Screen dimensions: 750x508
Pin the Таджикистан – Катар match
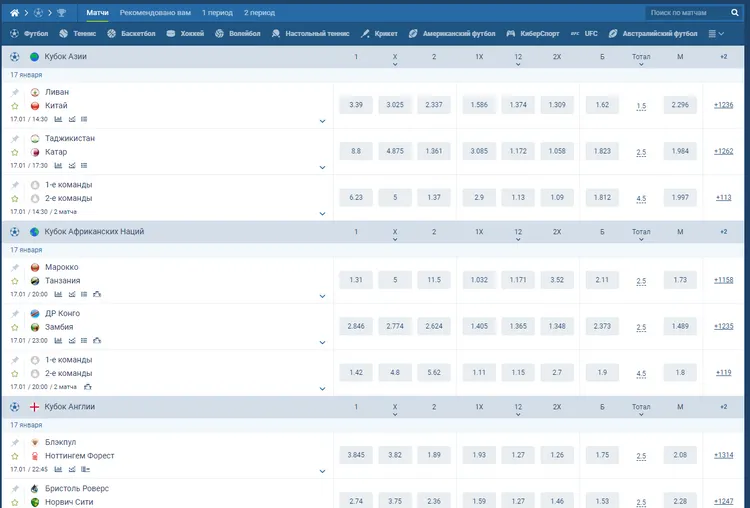pos(15,139)
